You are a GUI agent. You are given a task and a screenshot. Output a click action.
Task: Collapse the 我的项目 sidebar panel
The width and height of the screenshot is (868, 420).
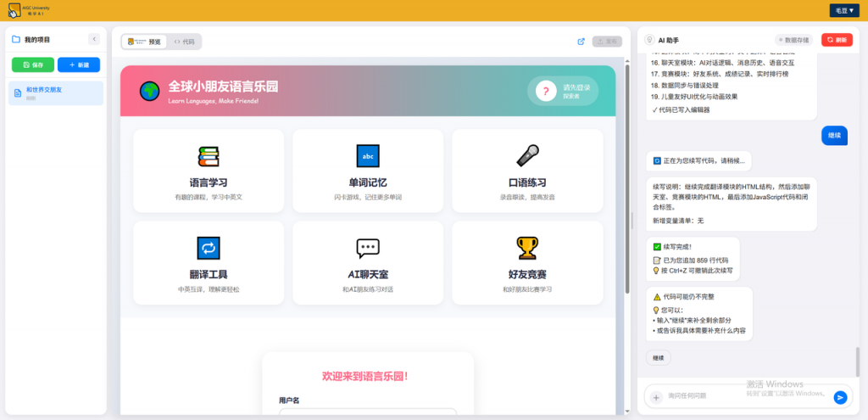point(94,39)
